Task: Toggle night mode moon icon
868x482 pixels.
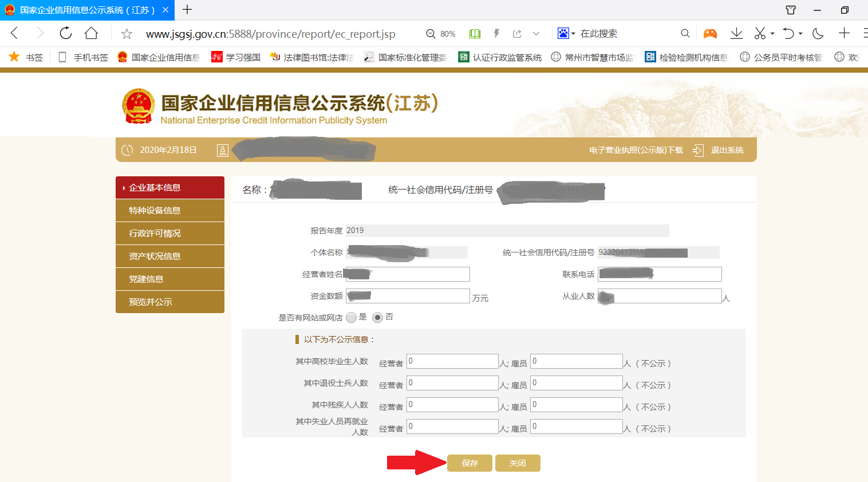Action: [818, 33]
